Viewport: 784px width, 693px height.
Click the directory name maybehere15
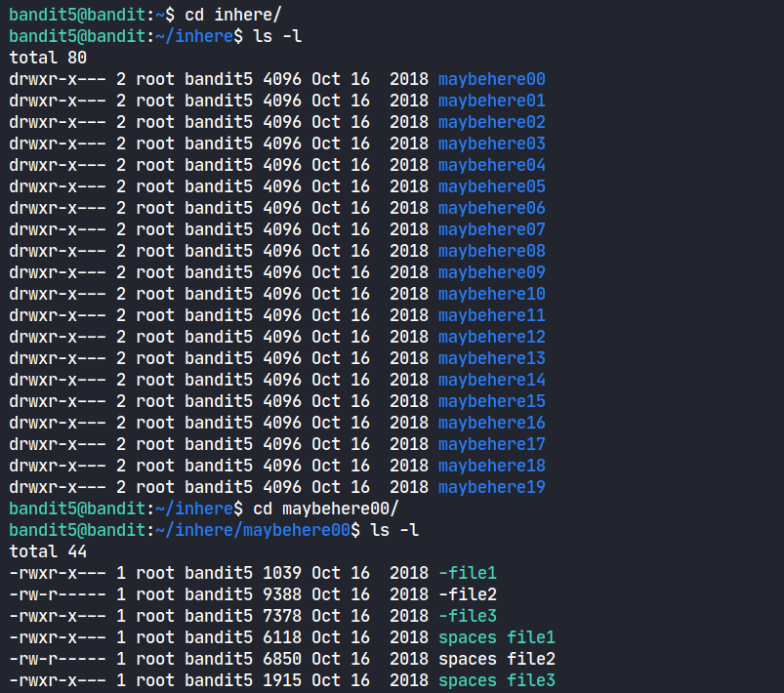coord(491,401)
